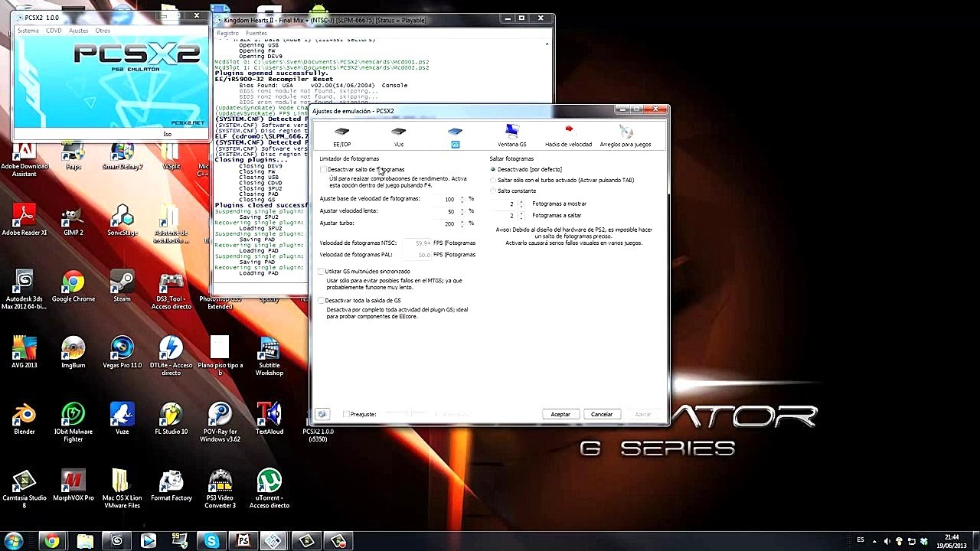Image resolution: width=980 pixels, height=551 pixels.
Task: Click Adobe Download Assistant desktop icon
Action: [24, 158]
